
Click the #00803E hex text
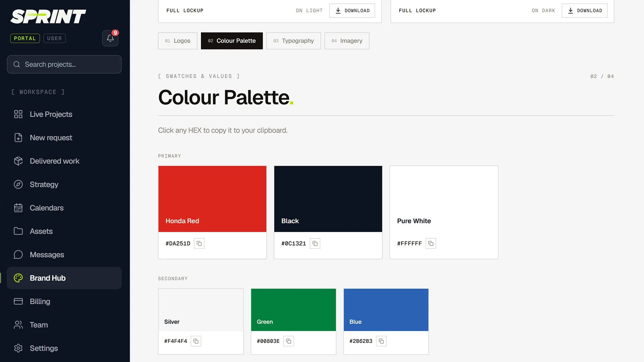coord(268,341)
